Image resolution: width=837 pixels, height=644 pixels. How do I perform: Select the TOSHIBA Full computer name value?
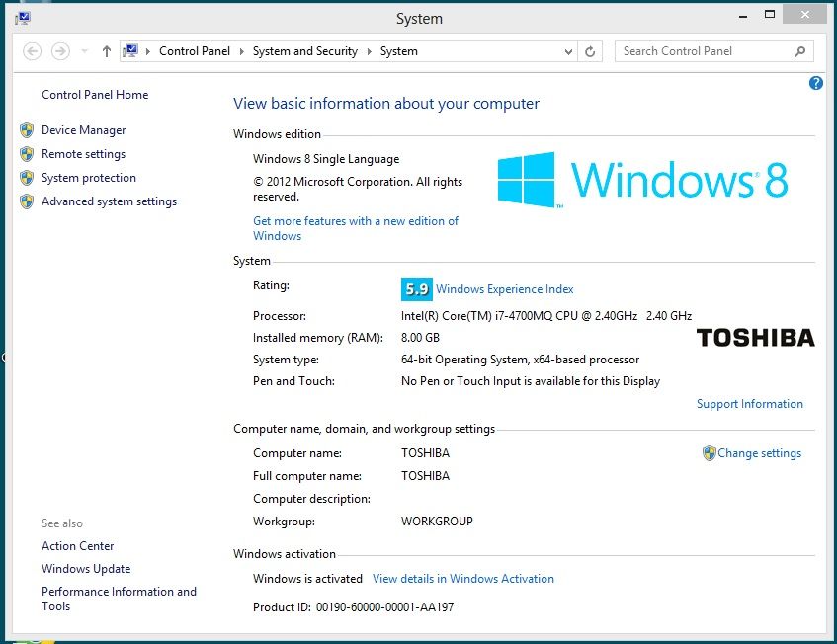coord(425,476)
